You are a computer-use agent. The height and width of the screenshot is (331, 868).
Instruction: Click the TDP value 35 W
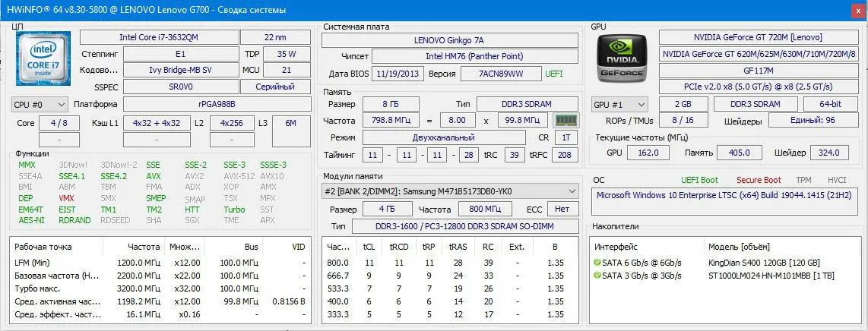(x=287, y=54)
